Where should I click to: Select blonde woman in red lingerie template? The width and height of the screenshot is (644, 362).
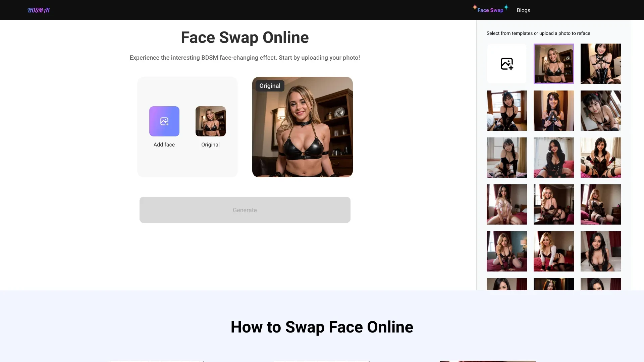[x=553, y=251]
